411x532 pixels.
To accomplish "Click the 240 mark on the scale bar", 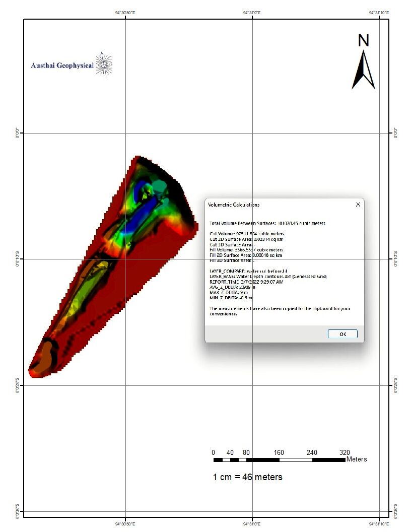I will pyautogui.click(x=311, y=452).
